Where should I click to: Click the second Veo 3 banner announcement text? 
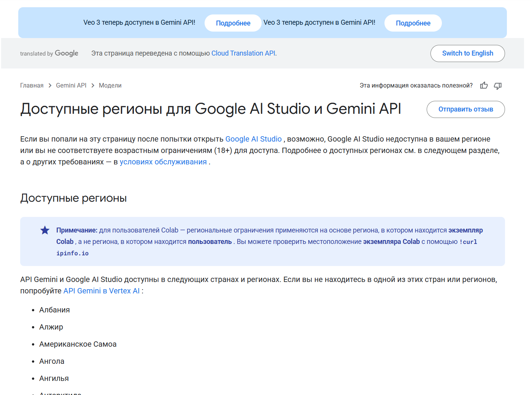[319, 22]
